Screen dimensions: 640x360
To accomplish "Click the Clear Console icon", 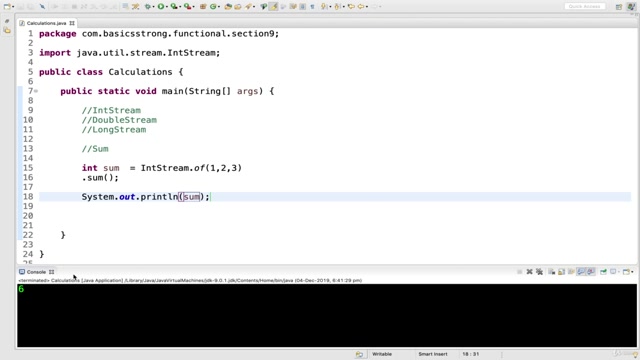I will [x=551, y=272].
